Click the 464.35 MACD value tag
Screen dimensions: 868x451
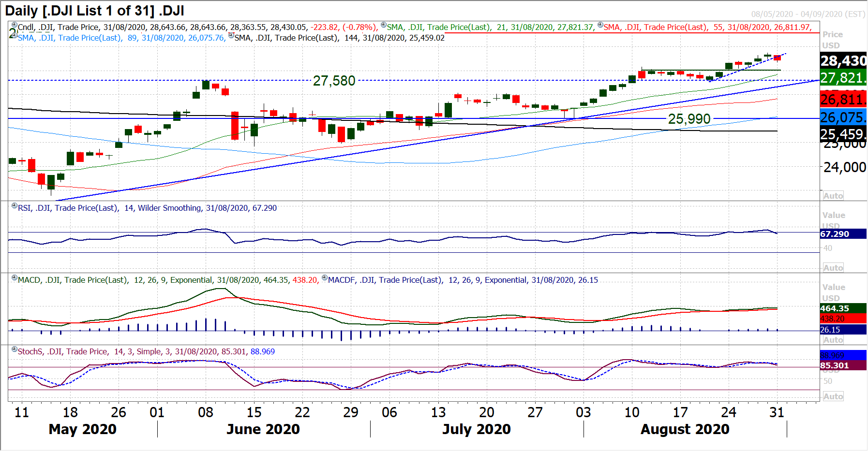coord(843,308)
